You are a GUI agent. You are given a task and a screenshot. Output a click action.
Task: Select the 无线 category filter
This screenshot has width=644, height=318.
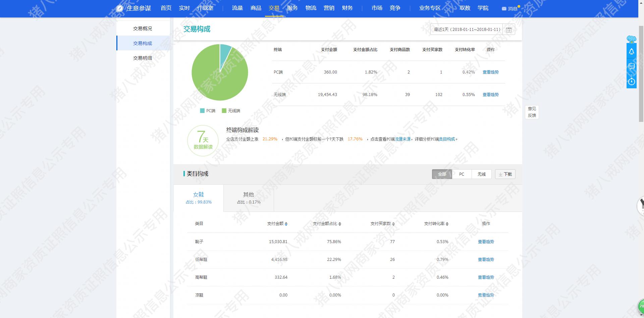(x=482, y=174)
